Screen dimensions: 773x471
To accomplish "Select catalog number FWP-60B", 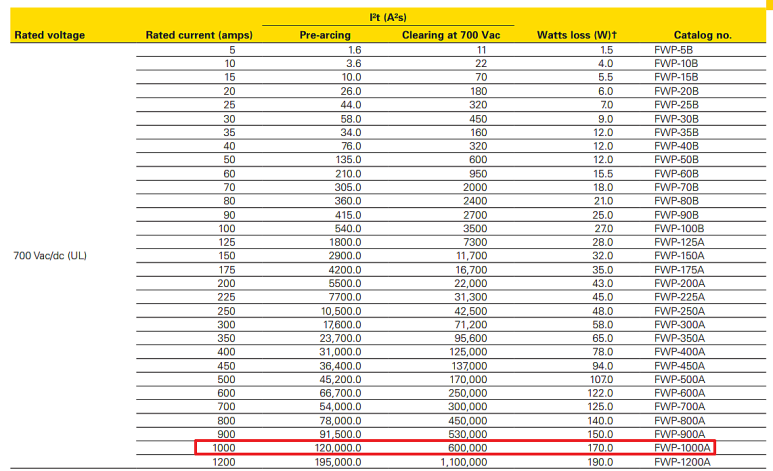I will tap(676, 174).
